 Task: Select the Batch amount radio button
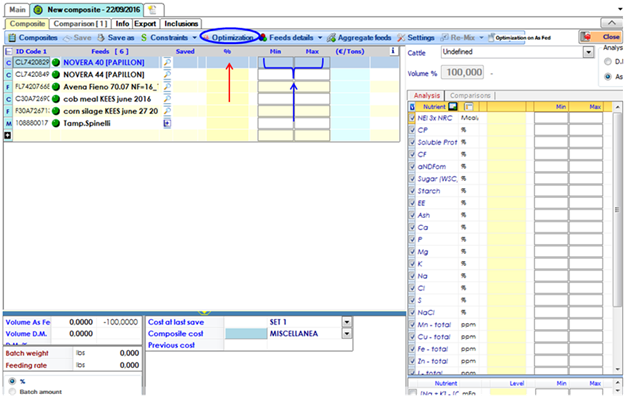(x=12, y=392)
